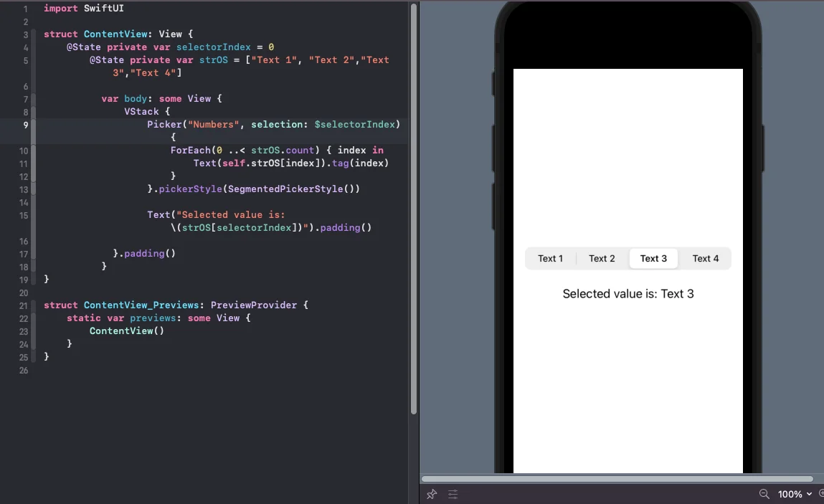Click 'previews' static var on line 22
This screenshot has height=504, width=824.
[153, 318]
